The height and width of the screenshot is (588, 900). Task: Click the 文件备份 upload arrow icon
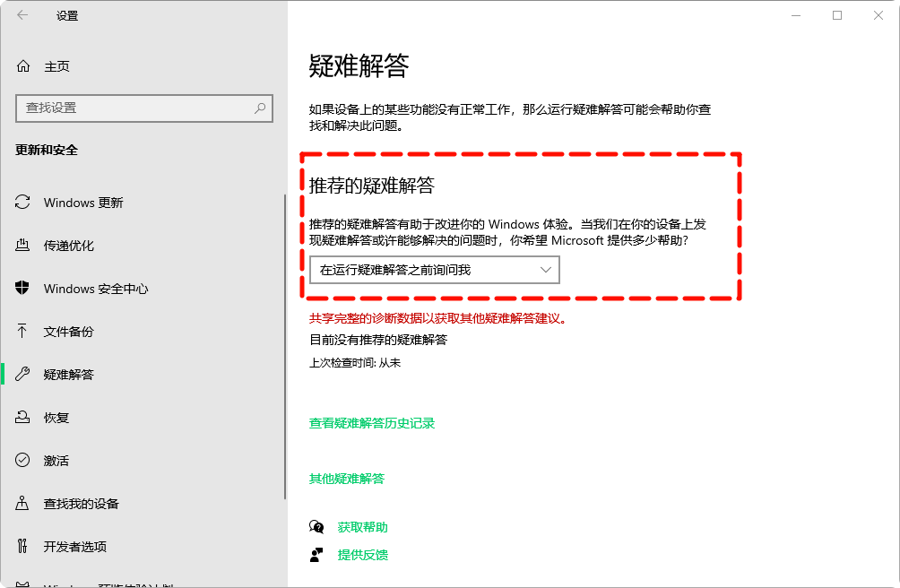pyautogui.click(x=23, y=332)
